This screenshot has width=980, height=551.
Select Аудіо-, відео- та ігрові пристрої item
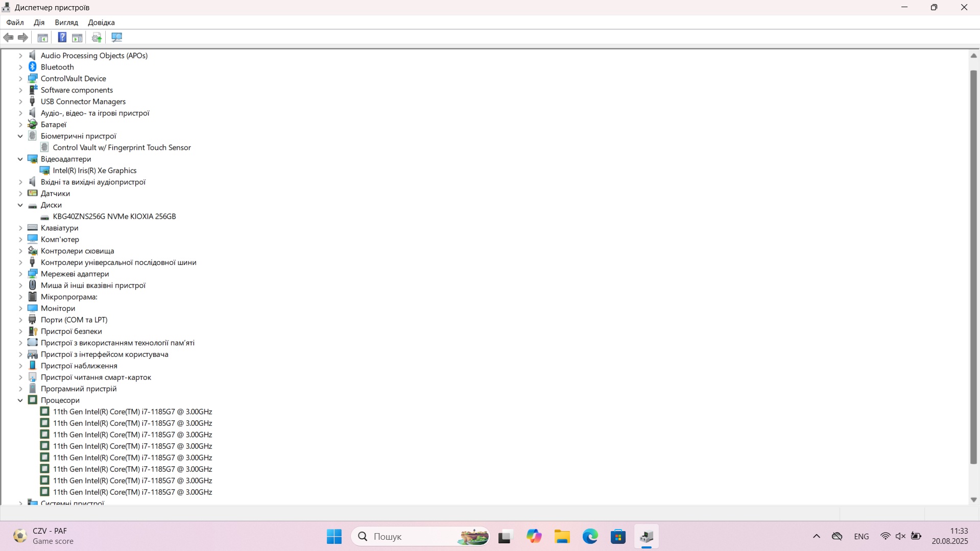point(95,113)
